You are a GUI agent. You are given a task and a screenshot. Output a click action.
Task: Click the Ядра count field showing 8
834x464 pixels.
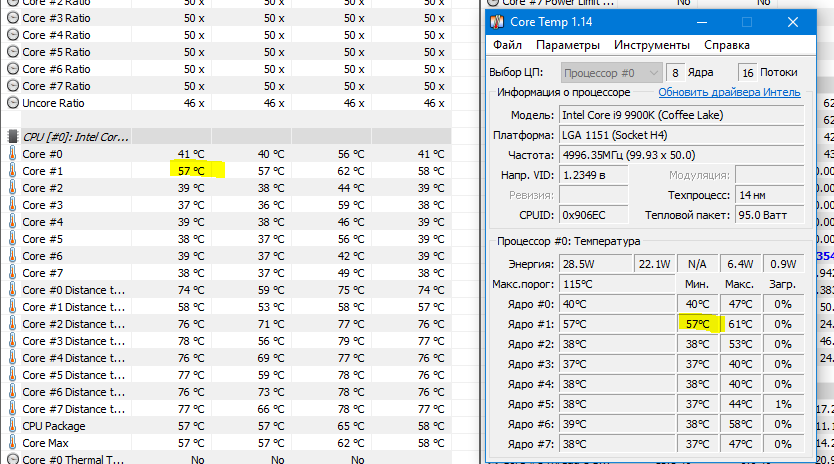675,73
